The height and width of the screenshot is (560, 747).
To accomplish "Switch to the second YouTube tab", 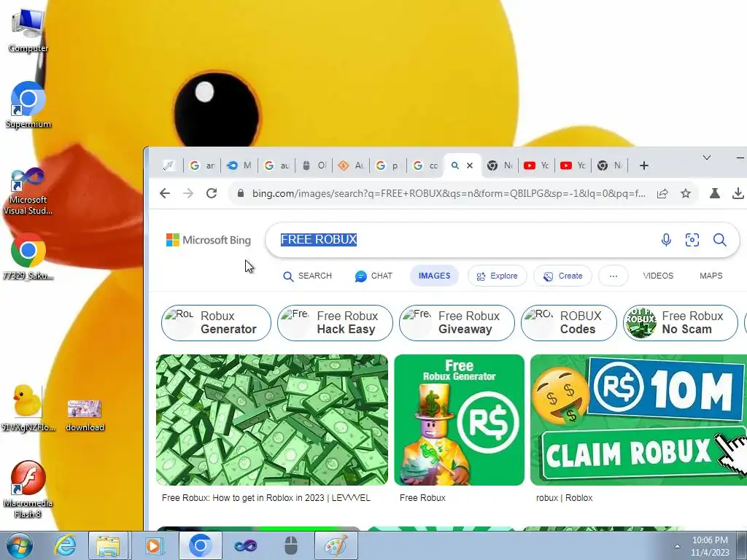I will tap(573, 166).
